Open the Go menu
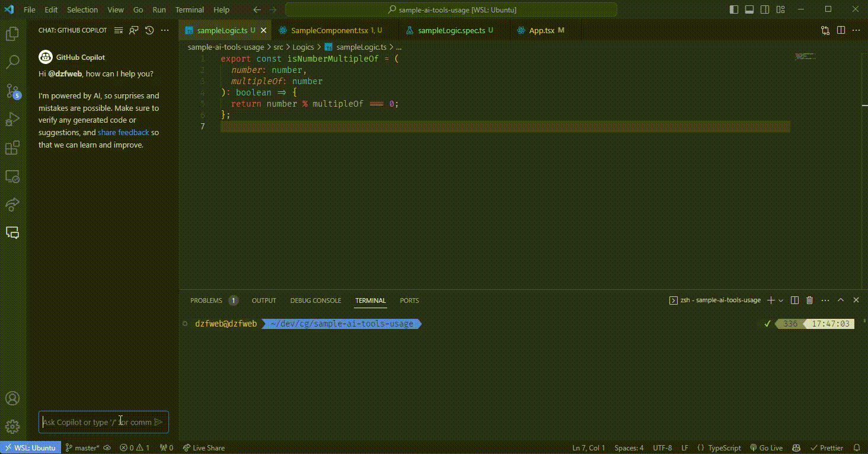868x454 pixels. (x=138, y=9)
